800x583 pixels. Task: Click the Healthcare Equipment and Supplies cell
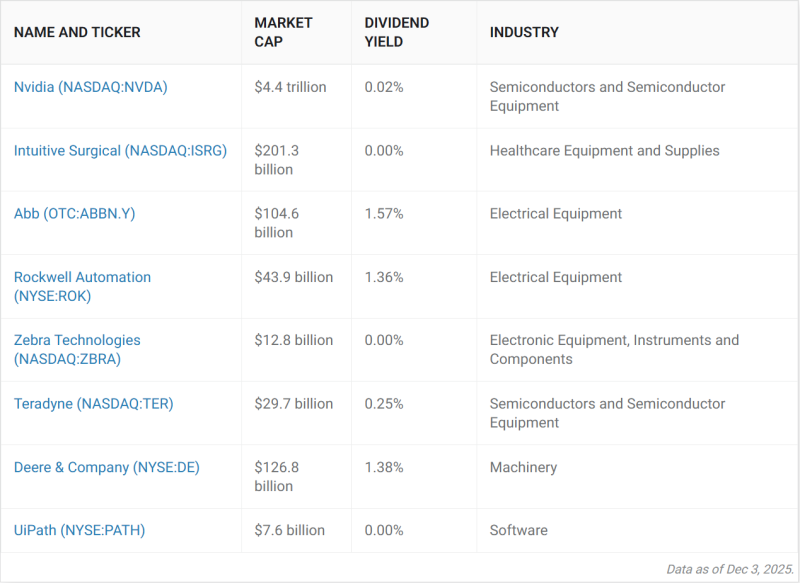pyautogui.click(x=604, y=151)
